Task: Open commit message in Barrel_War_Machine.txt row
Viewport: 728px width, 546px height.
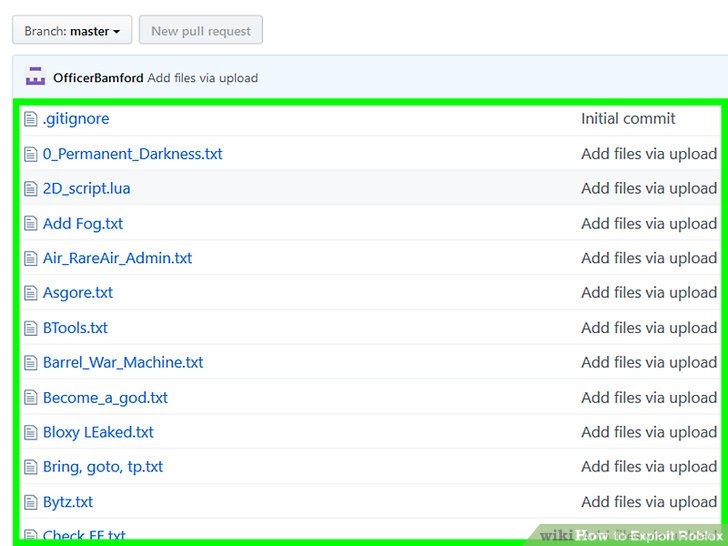Action: [649, 363]
